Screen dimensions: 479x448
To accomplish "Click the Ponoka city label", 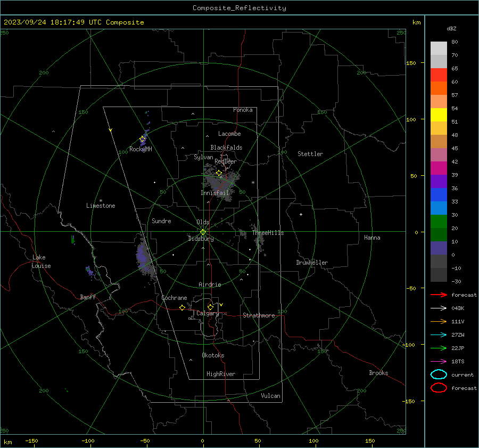I will point(243,110).
